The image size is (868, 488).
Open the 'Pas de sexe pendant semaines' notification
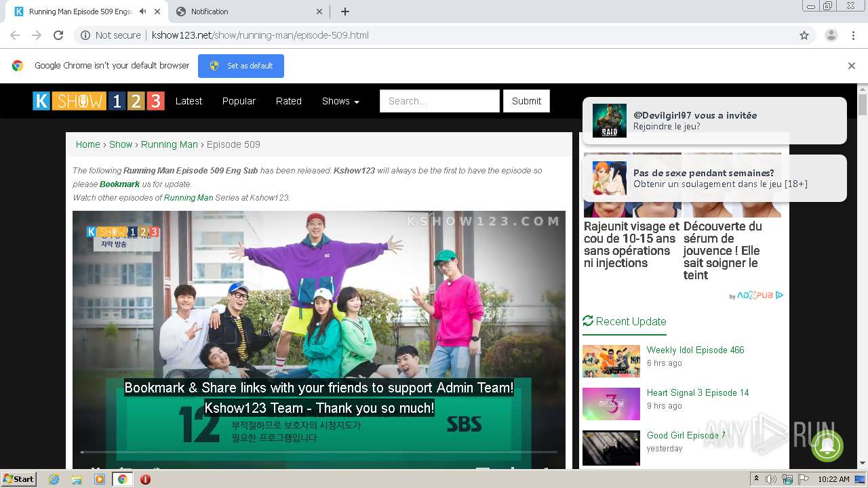(714, 178)
